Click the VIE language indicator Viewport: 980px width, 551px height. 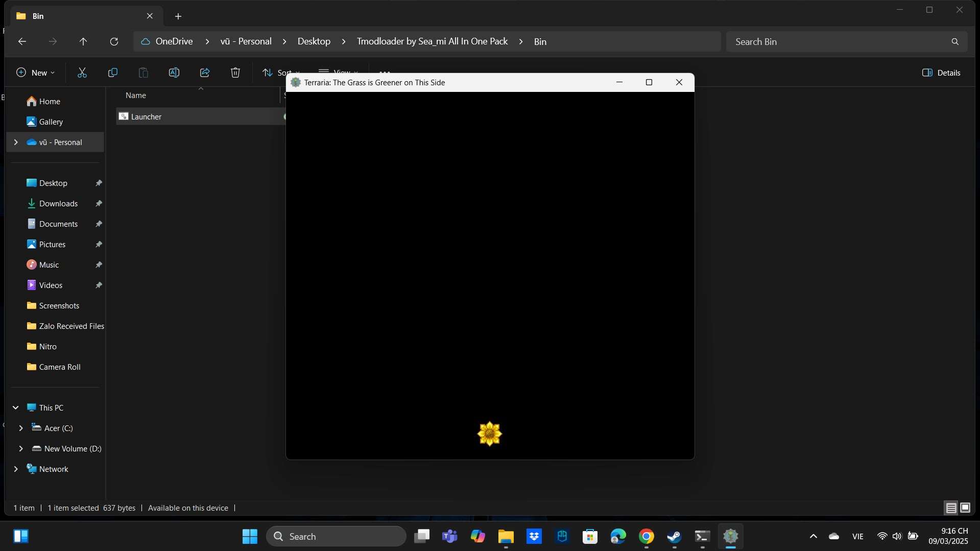click(857, 536)
